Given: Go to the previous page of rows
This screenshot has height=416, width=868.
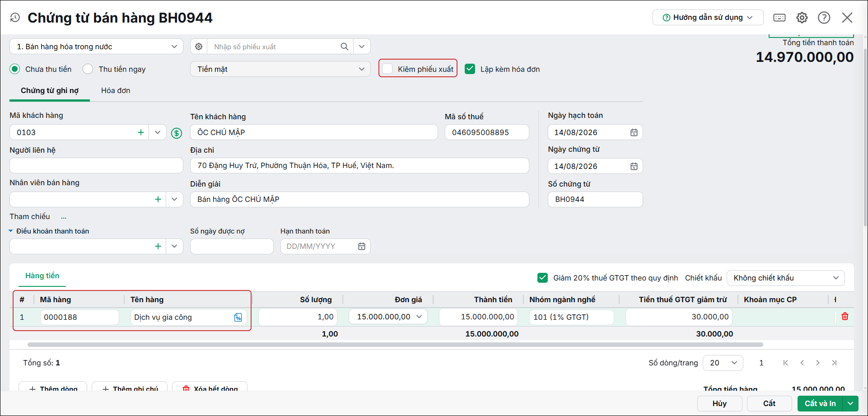Looking at the screenshot, I should 802,363.
